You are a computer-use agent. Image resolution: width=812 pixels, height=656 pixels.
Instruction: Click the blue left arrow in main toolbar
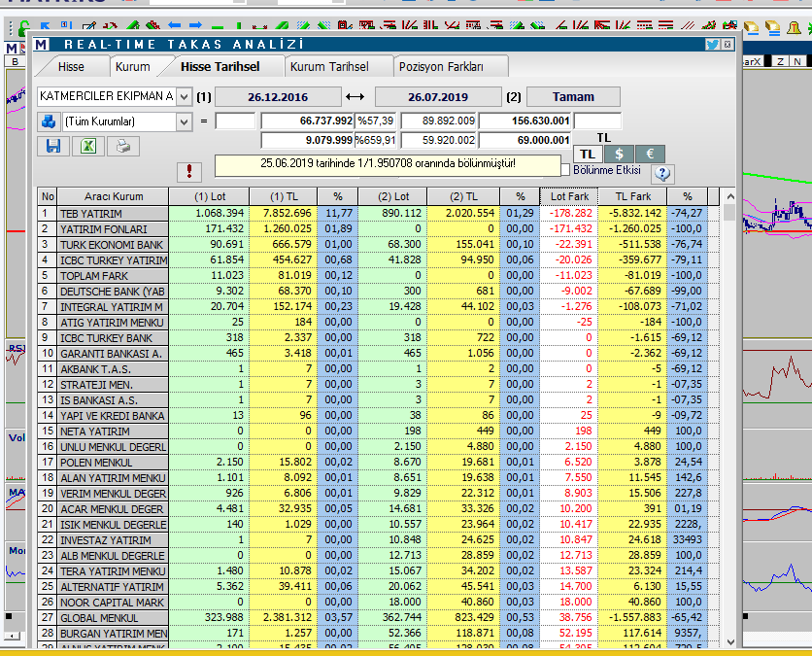pos(175,25)
